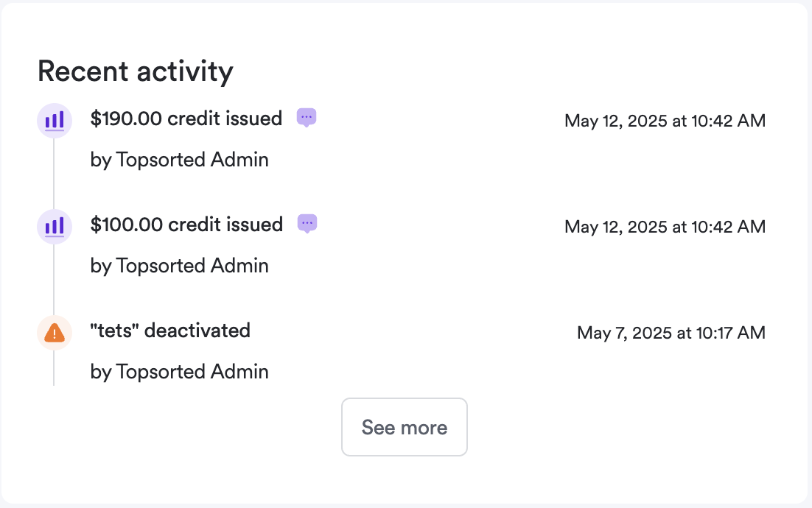Click the credit icon beside $190.00 credit issued
Screen dimensions: 812x508
54,120
